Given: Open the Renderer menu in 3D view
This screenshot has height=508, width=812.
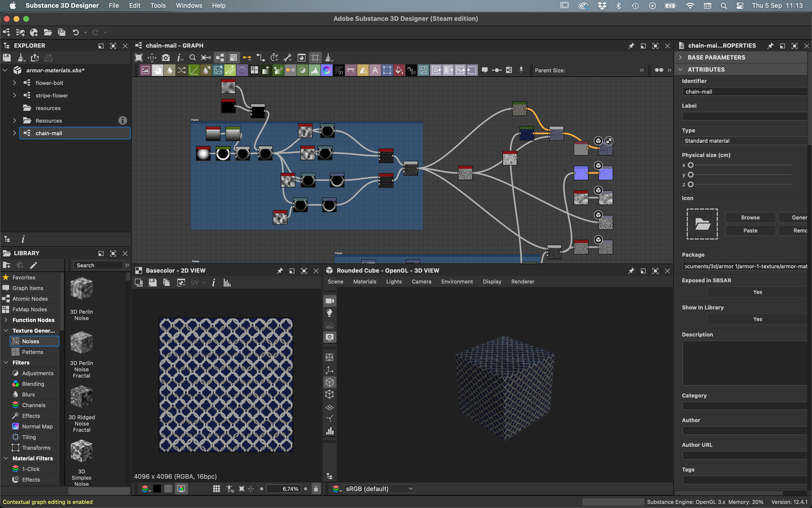Looking at the screenshot, I should point(522,282).
